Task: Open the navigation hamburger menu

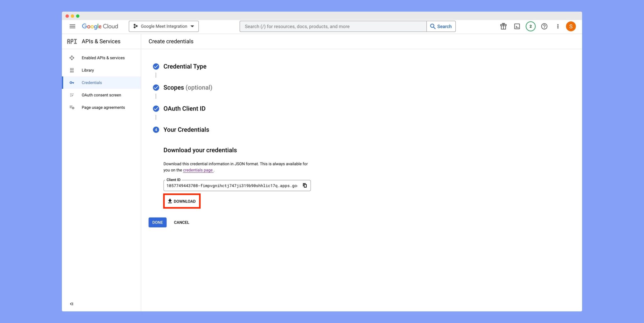Action: point(72,26)
